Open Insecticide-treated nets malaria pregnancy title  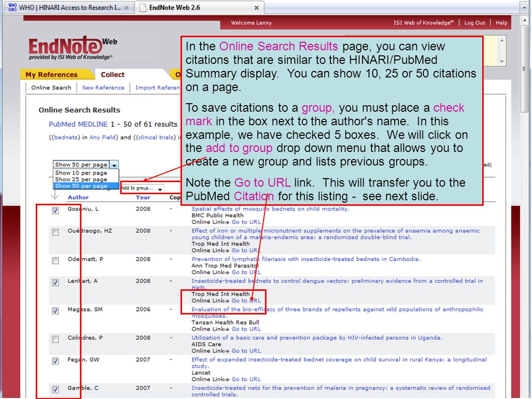pos(340,391)
